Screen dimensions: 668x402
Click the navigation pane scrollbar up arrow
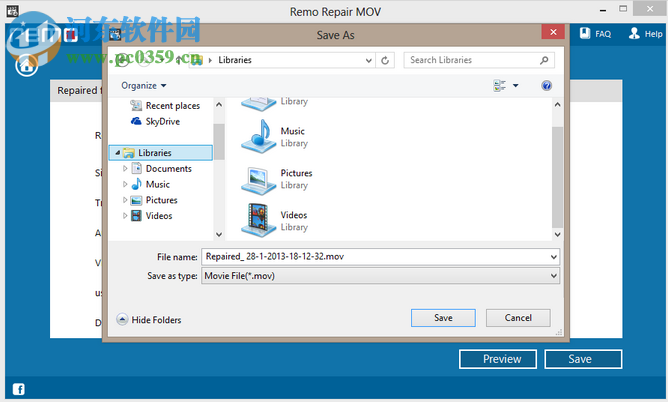click(219, 105)
